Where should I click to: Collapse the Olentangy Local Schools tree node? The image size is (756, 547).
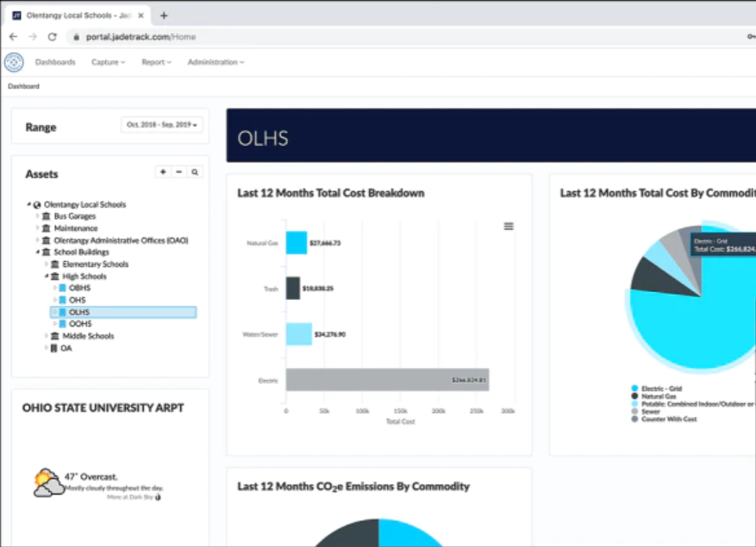(x=28, y=204)
